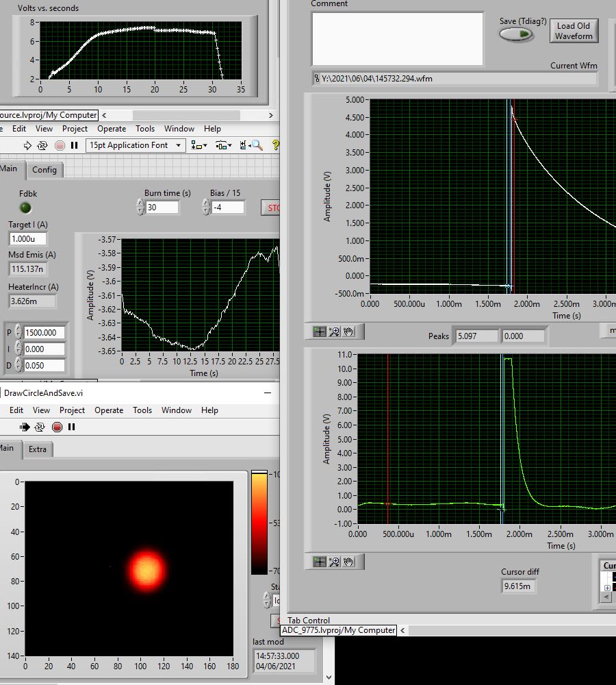This screenshot has height=685, width=616.
Task: Click the intensity color ramp scale
Action: pos(259,522)
